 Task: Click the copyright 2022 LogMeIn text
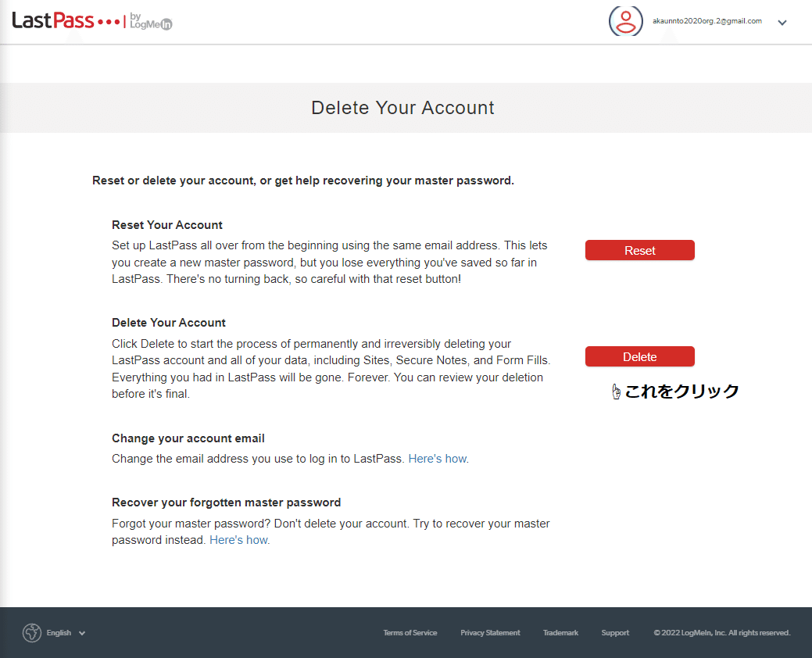point(722,633)
